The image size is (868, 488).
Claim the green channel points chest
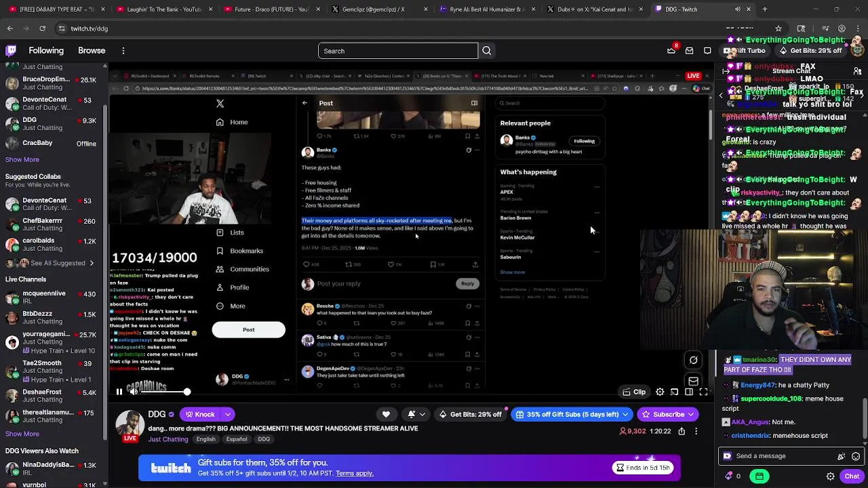click(x=759, y=476)
